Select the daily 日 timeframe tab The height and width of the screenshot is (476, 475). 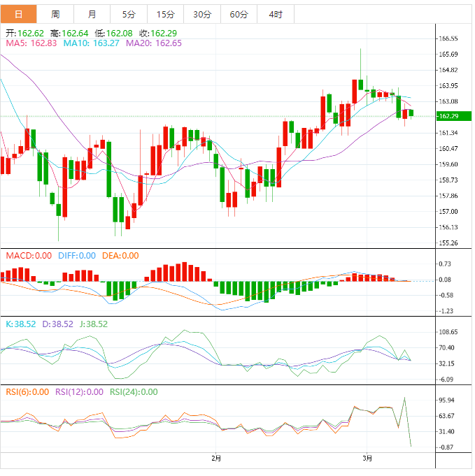point(18,14)
